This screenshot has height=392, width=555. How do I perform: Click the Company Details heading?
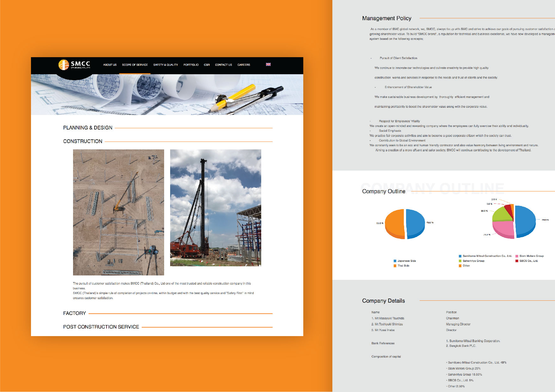pyautogui.click(x=383, y=301)
